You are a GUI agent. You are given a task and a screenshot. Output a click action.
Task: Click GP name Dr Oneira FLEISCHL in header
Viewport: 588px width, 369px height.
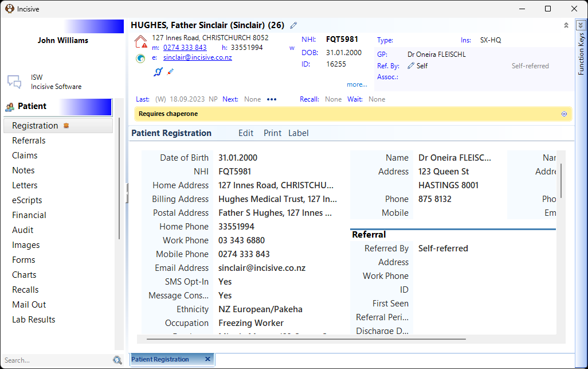437,55
